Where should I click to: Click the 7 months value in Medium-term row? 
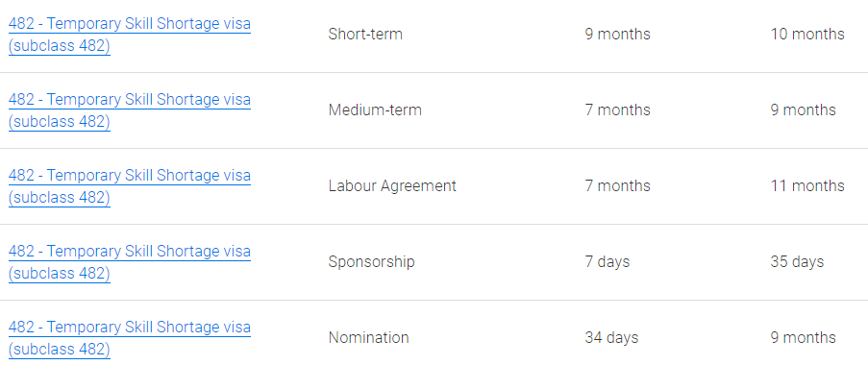click(x=617, y=110)
